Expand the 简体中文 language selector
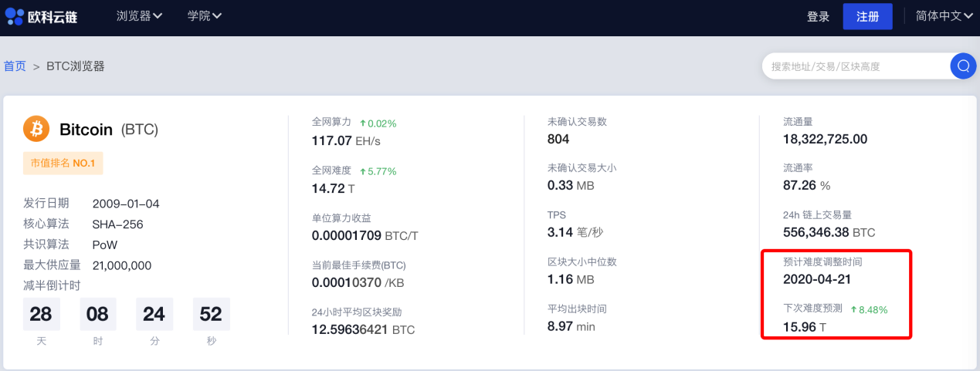980x371 pixels. [944, 16]
